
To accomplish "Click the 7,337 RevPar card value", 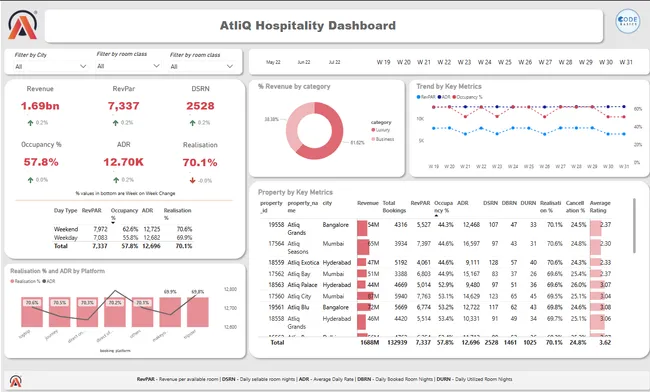I will pos(123,106).
